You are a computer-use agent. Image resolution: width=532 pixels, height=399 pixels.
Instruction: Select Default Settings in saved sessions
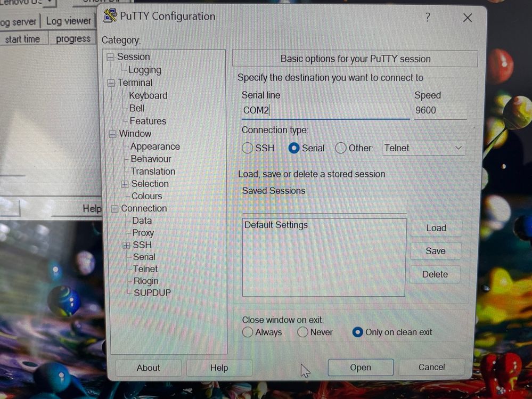tap(276, 225)
